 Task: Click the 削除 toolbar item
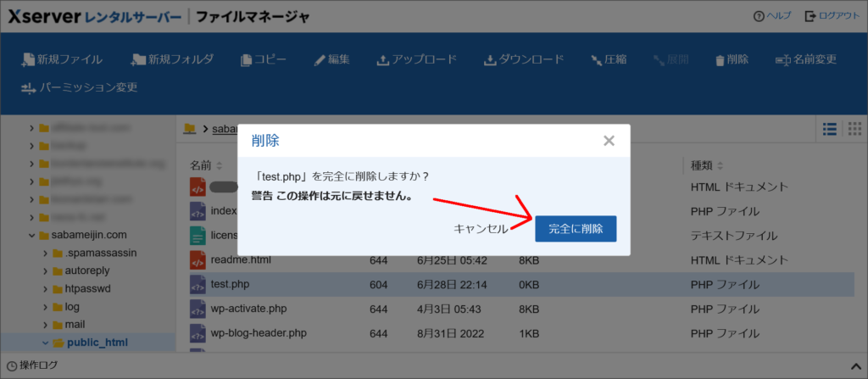tap(732, 60)
